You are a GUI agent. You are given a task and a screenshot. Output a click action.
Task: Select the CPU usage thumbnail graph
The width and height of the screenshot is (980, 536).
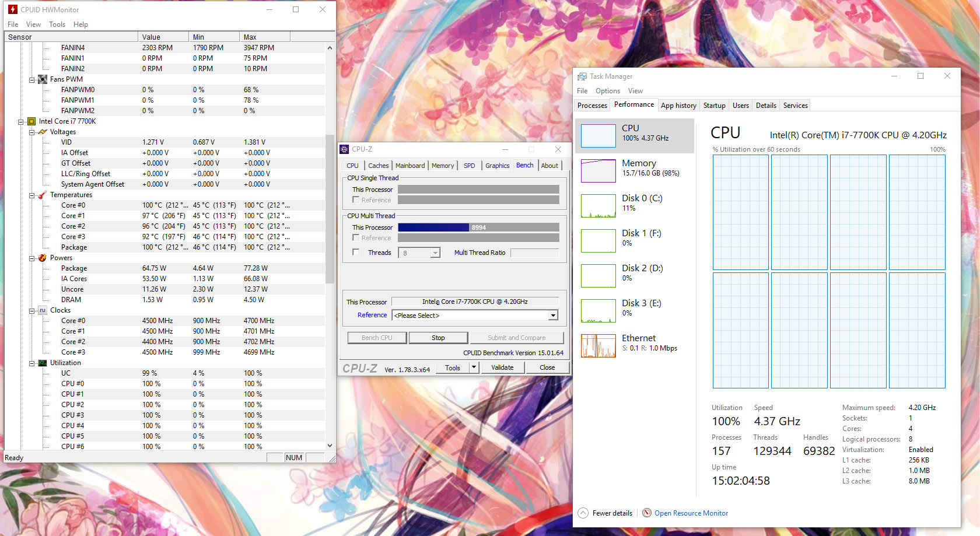pos(598,135)
